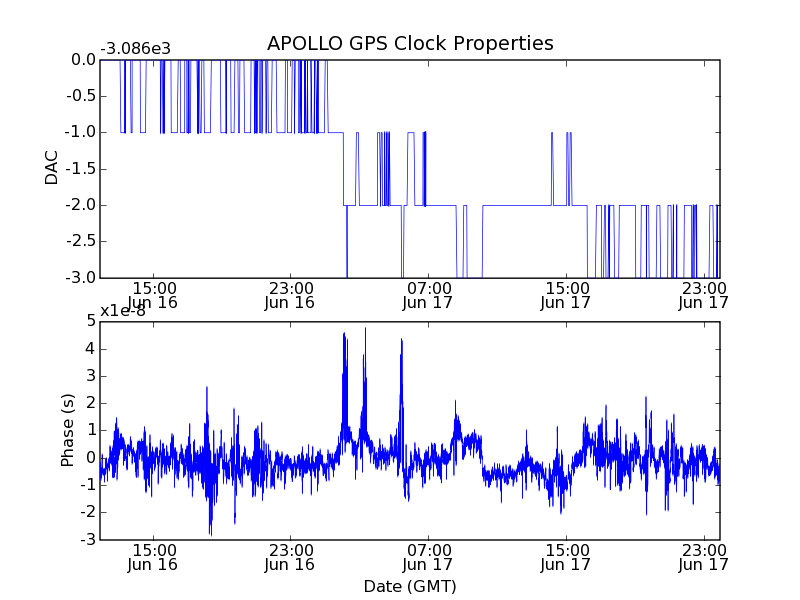Select the '4' tick on Phase axis
800x600 pixels.
click(91, 349)
